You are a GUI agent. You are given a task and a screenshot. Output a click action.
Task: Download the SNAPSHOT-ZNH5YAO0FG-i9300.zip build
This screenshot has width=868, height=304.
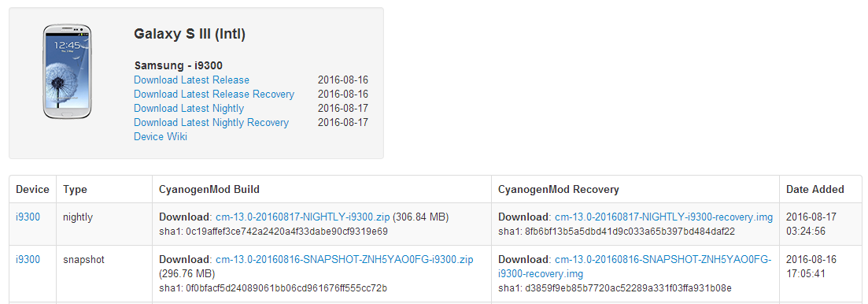[345, 259]
